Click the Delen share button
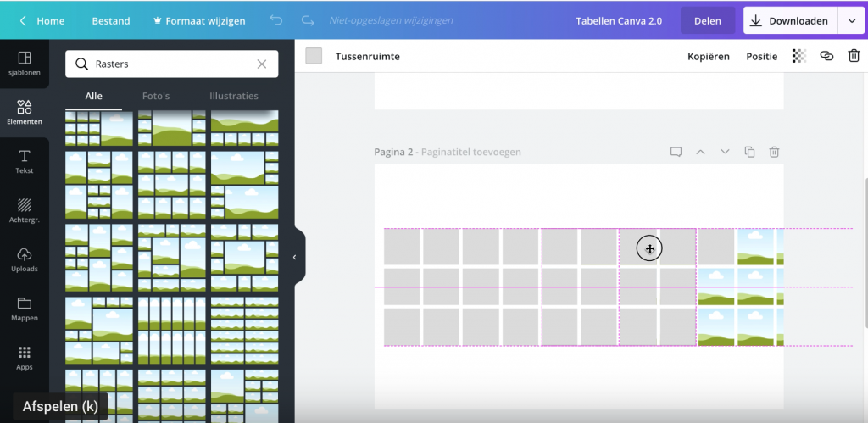This screenshot has width=868, height=423. (x=707, y=21)
